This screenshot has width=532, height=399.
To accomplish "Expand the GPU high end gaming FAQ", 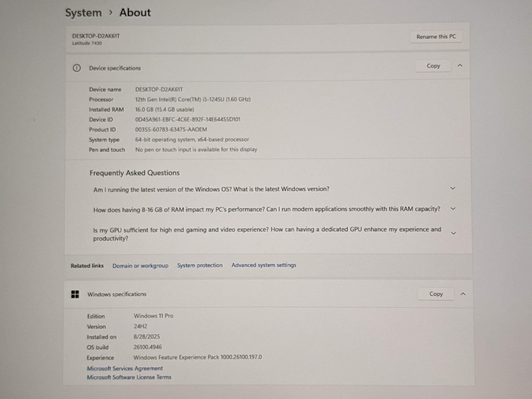I will (x=453, y=233).
